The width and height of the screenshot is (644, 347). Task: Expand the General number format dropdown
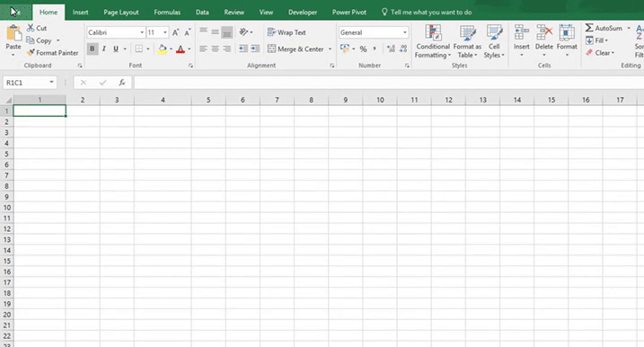(x=404, y=32)
